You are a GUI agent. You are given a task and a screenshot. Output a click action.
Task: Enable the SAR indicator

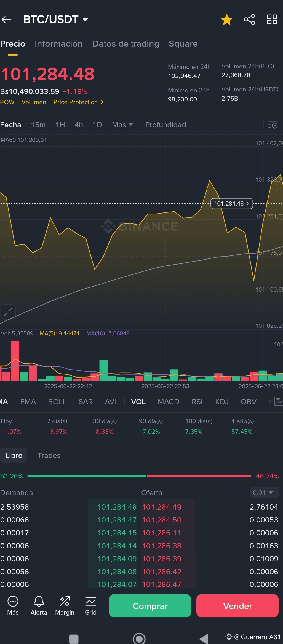tap(86, 402)
